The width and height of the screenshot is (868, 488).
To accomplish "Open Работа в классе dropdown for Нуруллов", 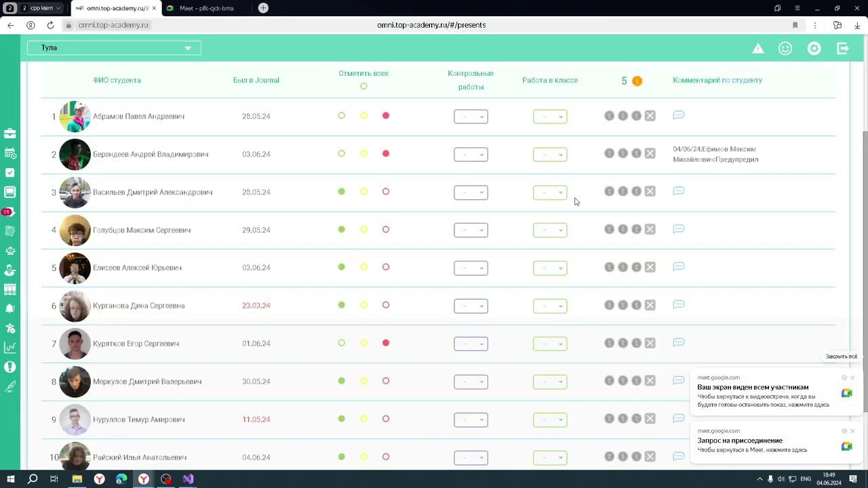I will click(550, 420).
